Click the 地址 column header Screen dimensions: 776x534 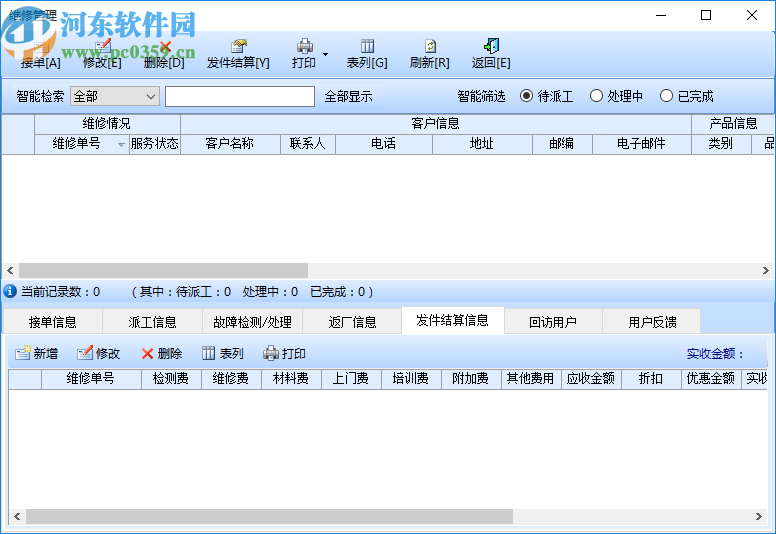click(x=482, y=144)
